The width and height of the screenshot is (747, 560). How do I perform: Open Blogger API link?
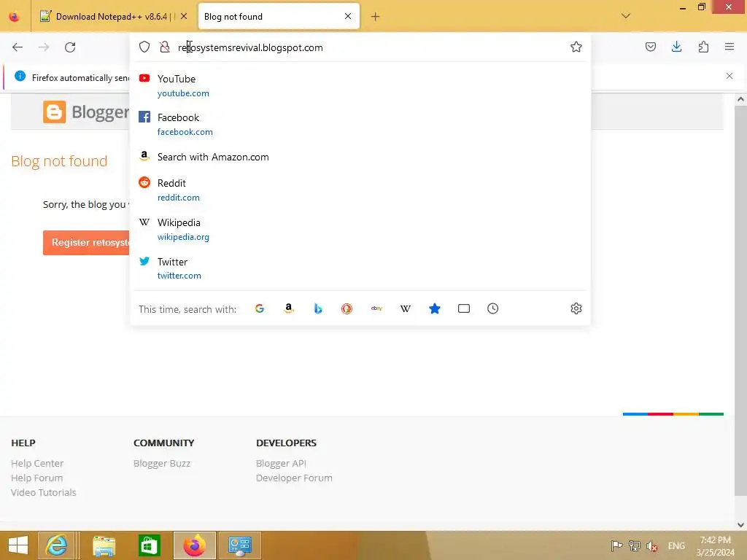pyautogui.click(x=281, y=463)
